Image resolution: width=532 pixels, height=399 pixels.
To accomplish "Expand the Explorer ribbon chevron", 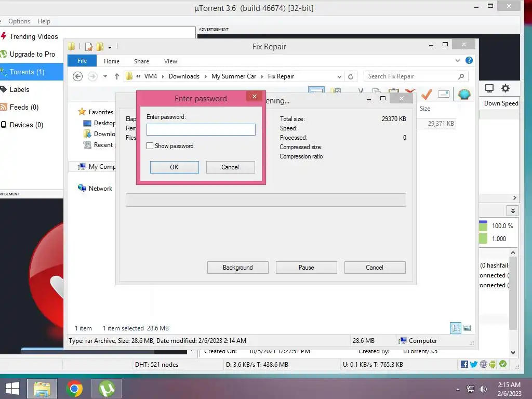I will (x=457, y=60).
